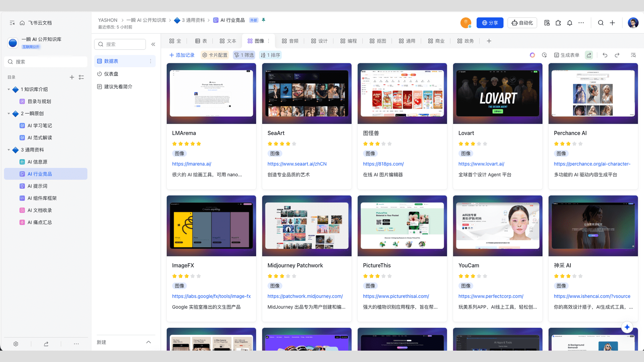Viewport: 644px width, 362px height.
Task: Expand options via the 图像 view's ⋮ menu
Action: pyautogui.click(x=268, y=41)
